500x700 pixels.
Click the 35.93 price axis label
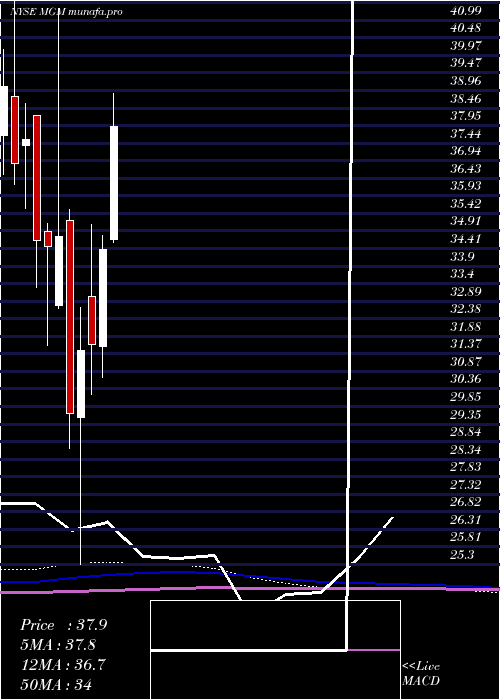point(466,186)
